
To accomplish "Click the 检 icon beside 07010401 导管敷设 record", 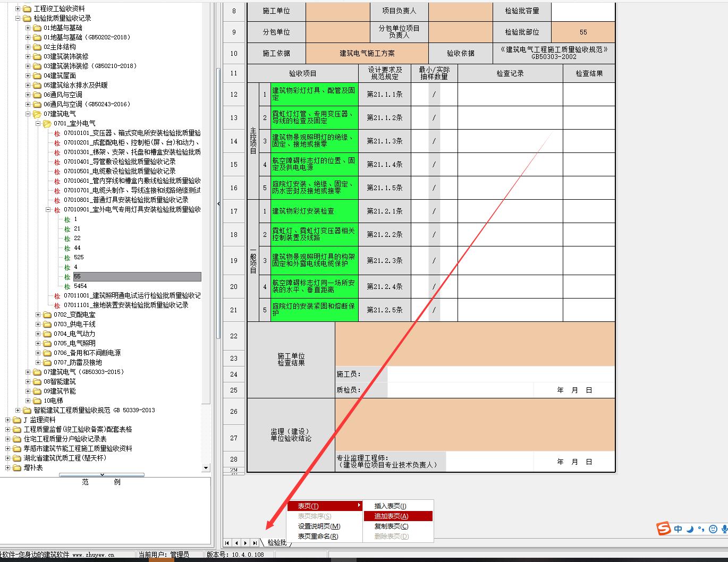I will [57, 162].
